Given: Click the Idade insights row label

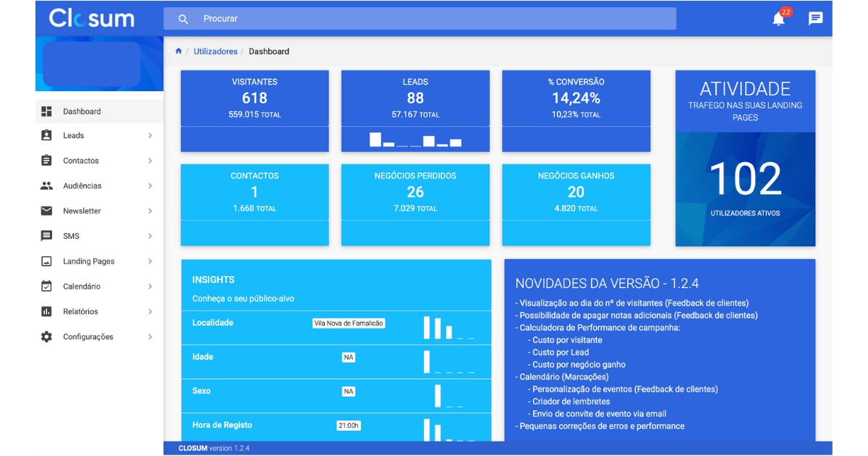Looking at the screenshot, I should point(203,357).
